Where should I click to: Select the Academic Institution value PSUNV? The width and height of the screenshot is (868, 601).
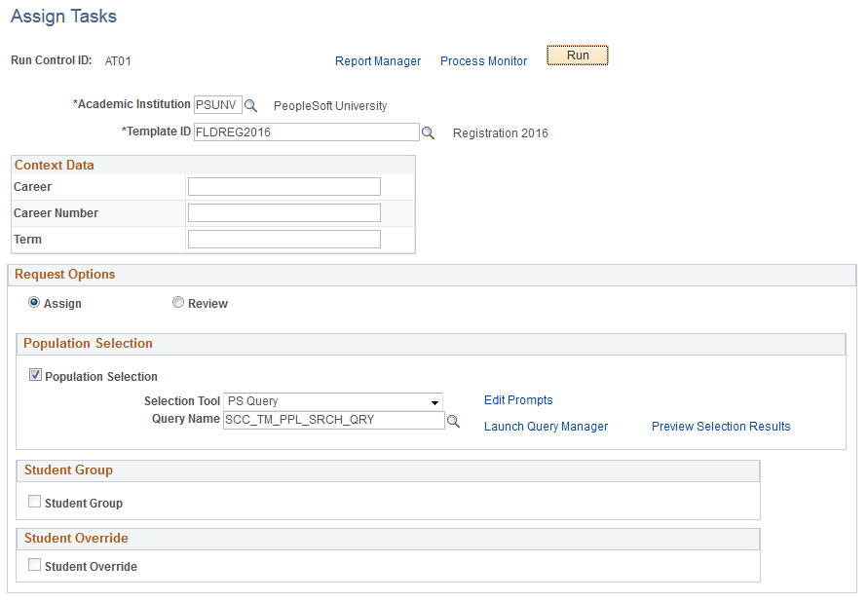[216, 104]
